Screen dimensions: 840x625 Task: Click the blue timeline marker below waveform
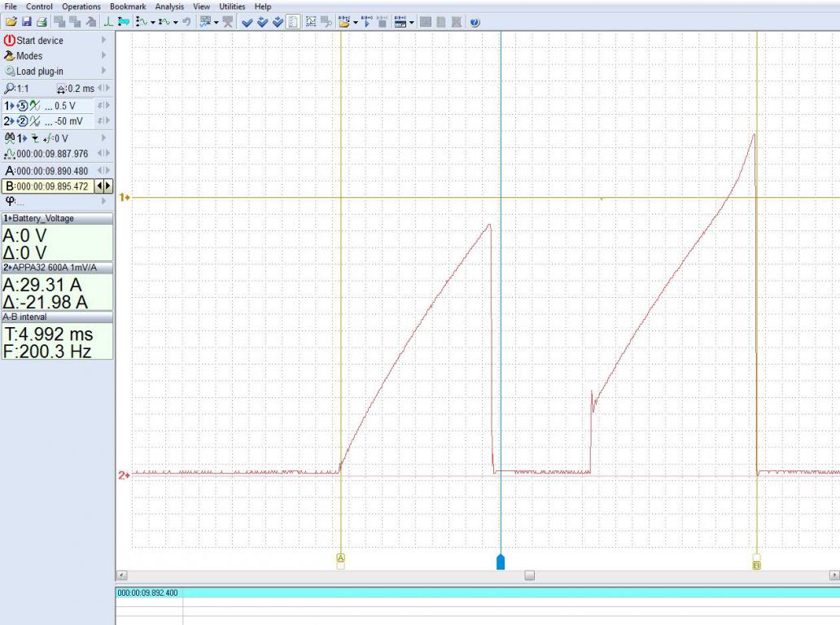click(x=501, y=562)
